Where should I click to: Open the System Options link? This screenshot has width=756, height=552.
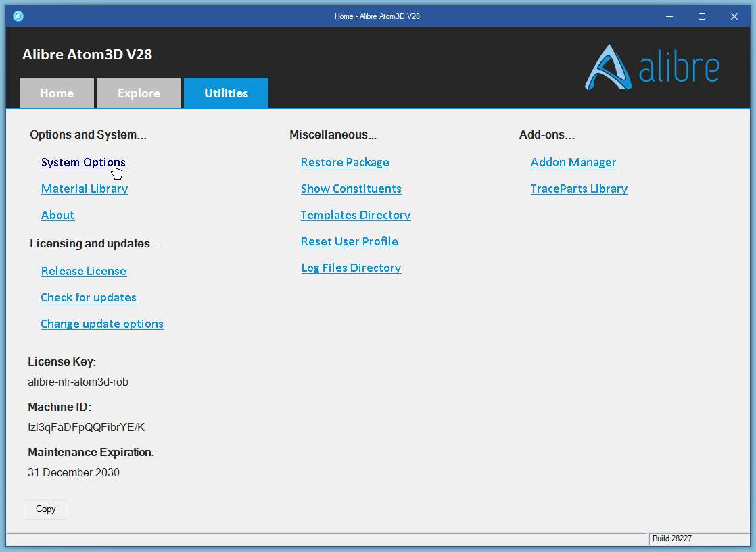(x=83, y=162)
